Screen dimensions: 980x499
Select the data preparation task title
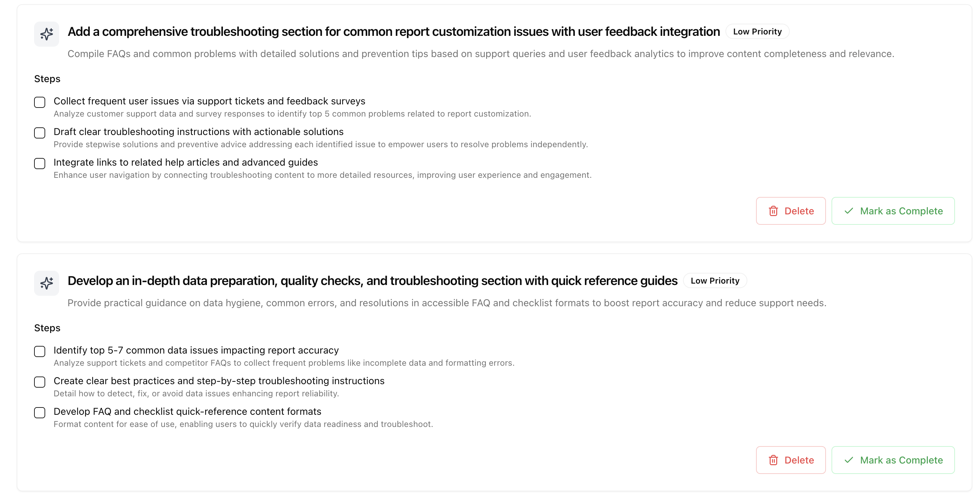372,280
